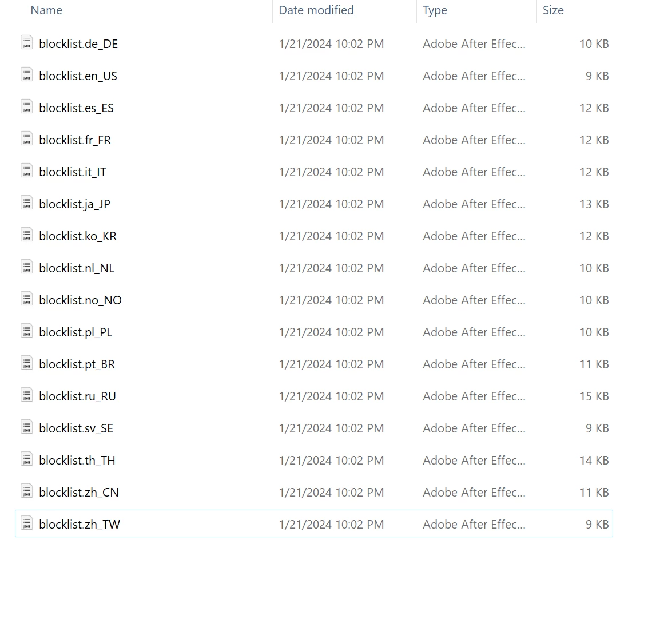Click the file icon beside blocklist.en_US

(x=26, y=75)
